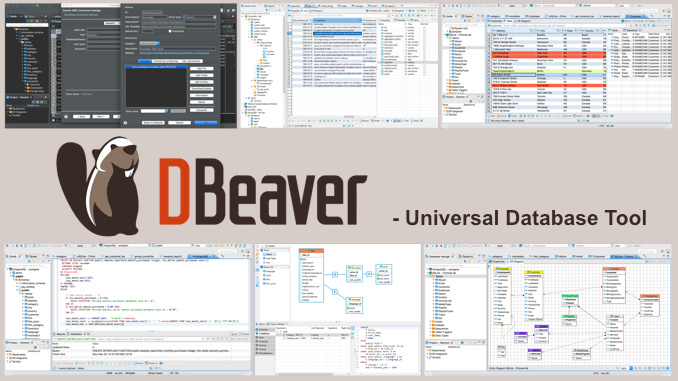The width and height of the screenshot is (678, 381).
Task: Select the green Berlin row in the Customer grid
Action: point(549,71)
